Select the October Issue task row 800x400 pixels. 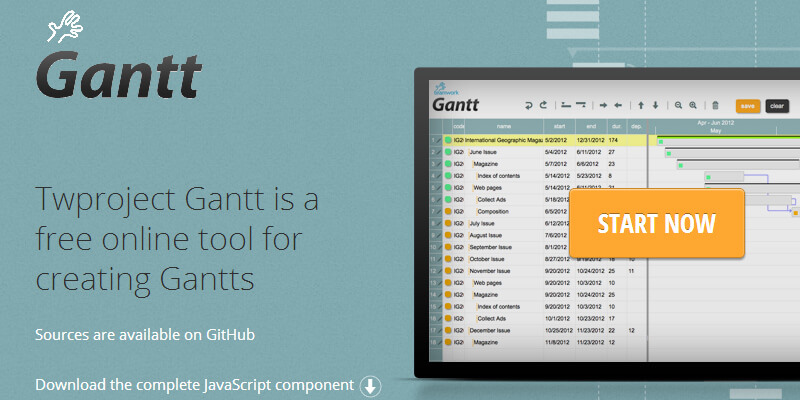point(538,259)
